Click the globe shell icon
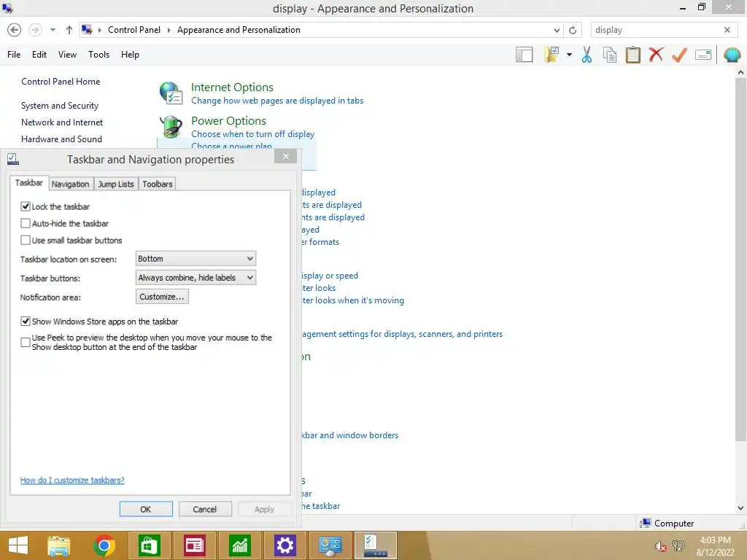The height and width of the screenshot is (560, 747). click(732, 55)
